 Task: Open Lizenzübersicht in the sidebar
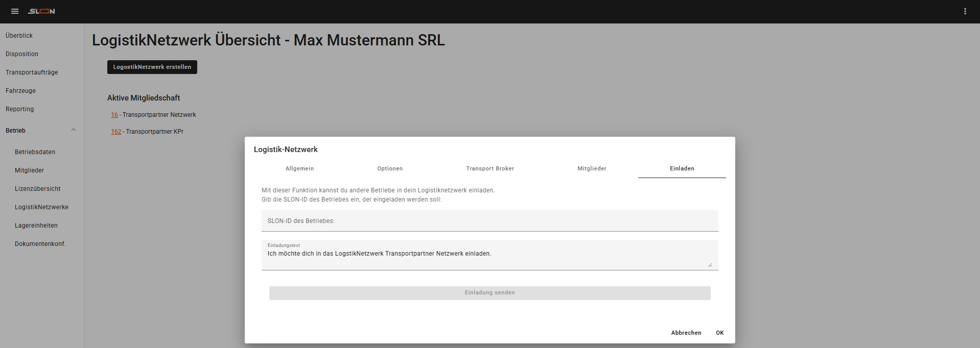tap(38, 189)
